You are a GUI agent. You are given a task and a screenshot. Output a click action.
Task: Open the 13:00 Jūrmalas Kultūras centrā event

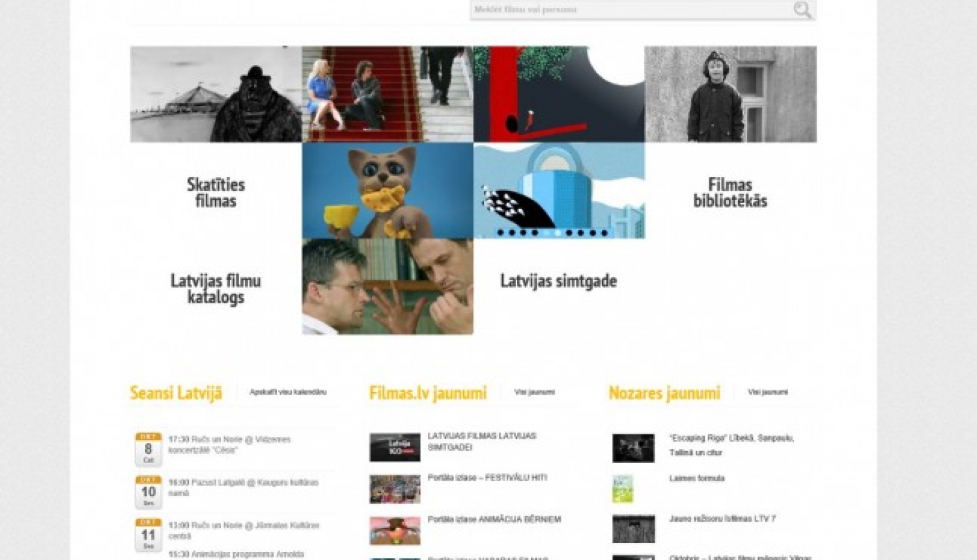click(244, 531)
